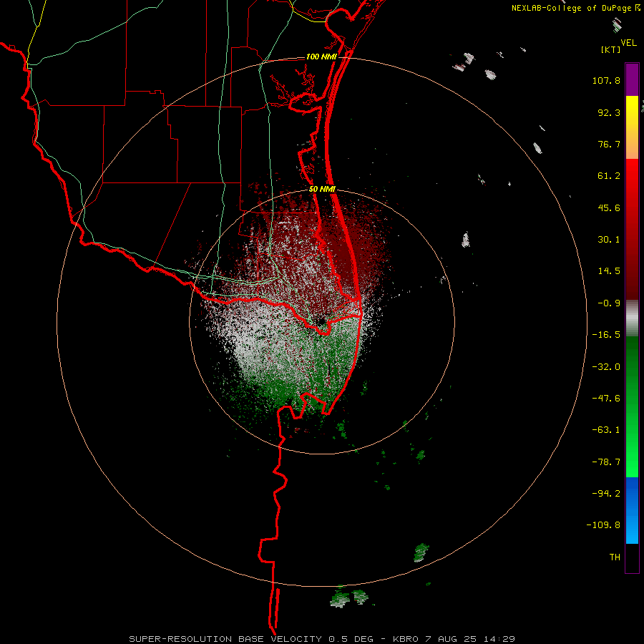Select the -78.7 scale value

click(606, 462)
